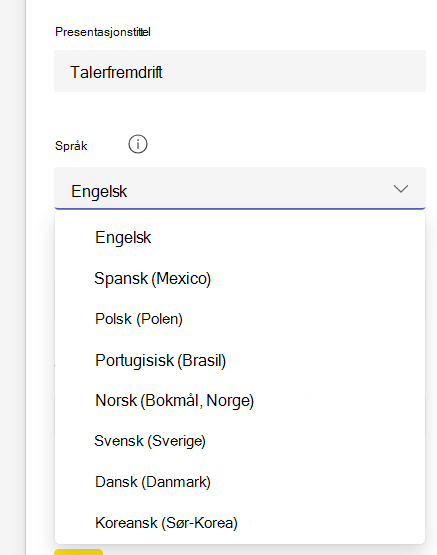Open the info icon next to Språk
This screenshot has height=555, width=437.
[x=138, y=144]
